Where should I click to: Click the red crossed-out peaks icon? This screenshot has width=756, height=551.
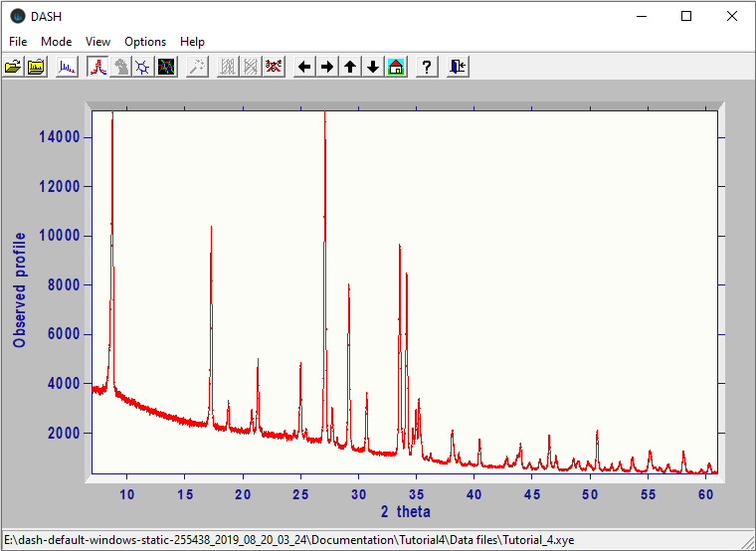point(274,67)
